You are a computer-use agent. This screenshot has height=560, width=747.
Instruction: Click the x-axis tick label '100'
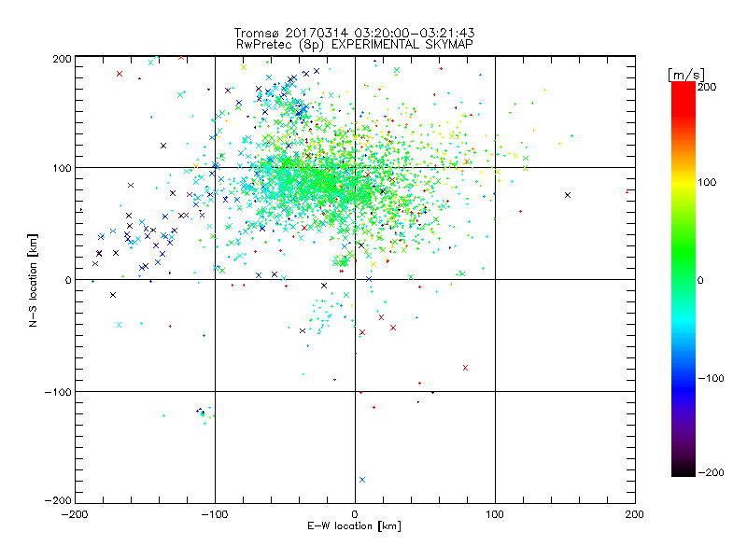click(x=495, y=514)
